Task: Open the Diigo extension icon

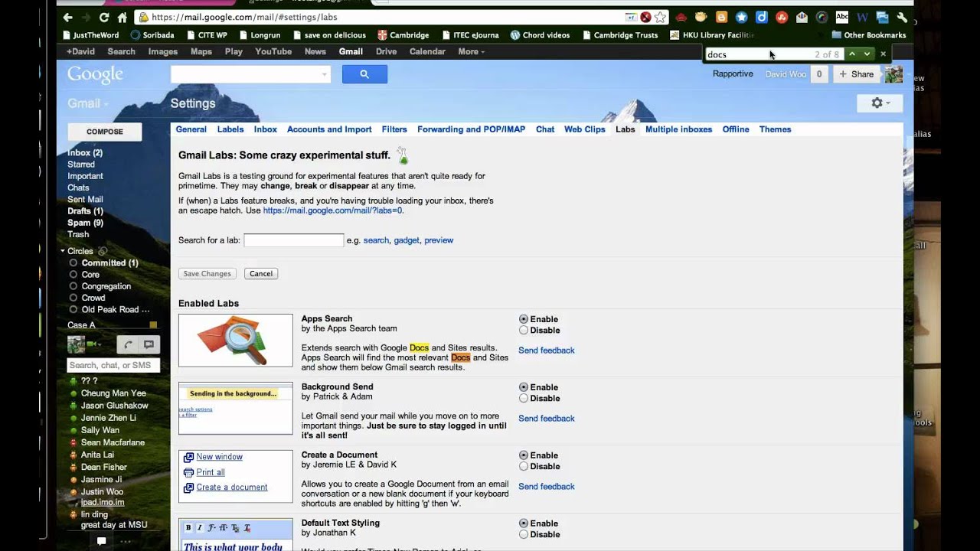Action: pyautogui.click(x=762, y=17)
